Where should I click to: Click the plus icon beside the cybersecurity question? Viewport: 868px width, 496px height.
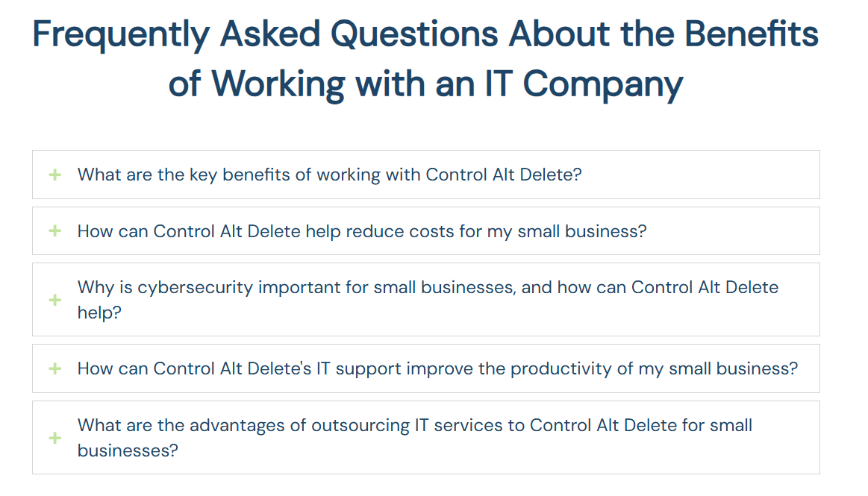coord(53,299)
